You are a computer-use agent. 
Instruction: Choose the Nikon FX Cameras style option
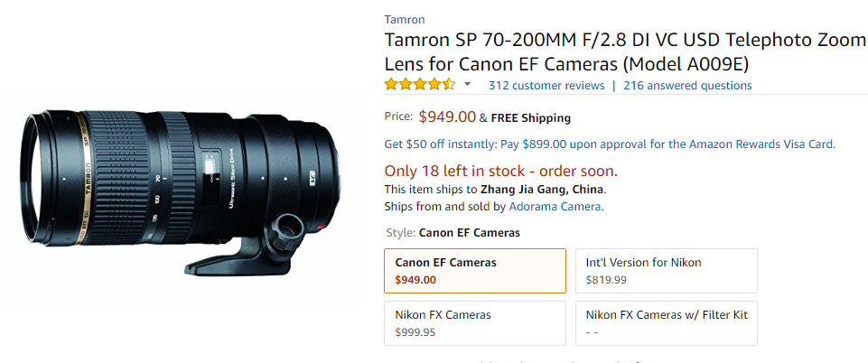coord(475,323)
